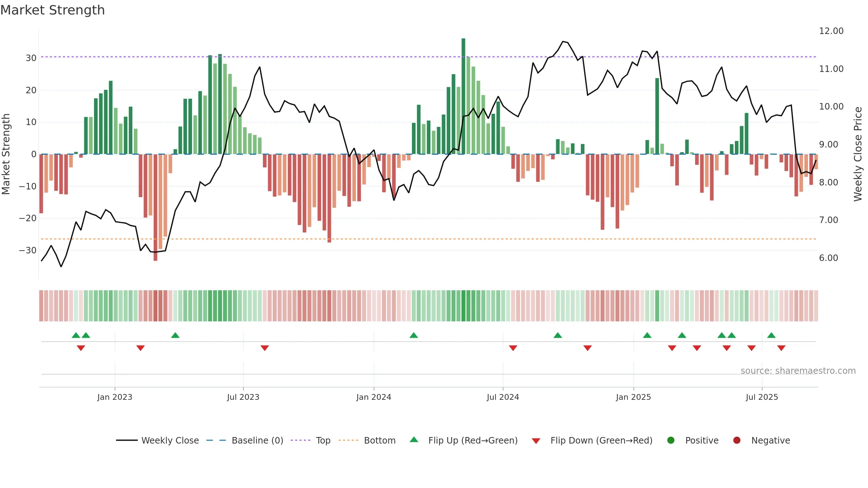Click the red circle Negative legend icon
This screenshot has width=868, height=488.
737,440
